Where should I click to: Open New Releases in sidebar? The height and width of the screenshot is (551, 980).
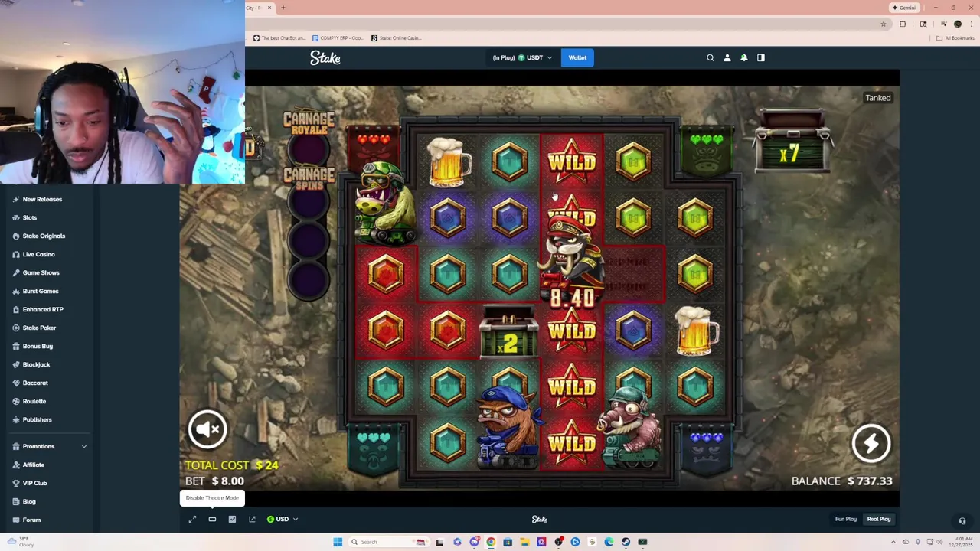(42, 199)
